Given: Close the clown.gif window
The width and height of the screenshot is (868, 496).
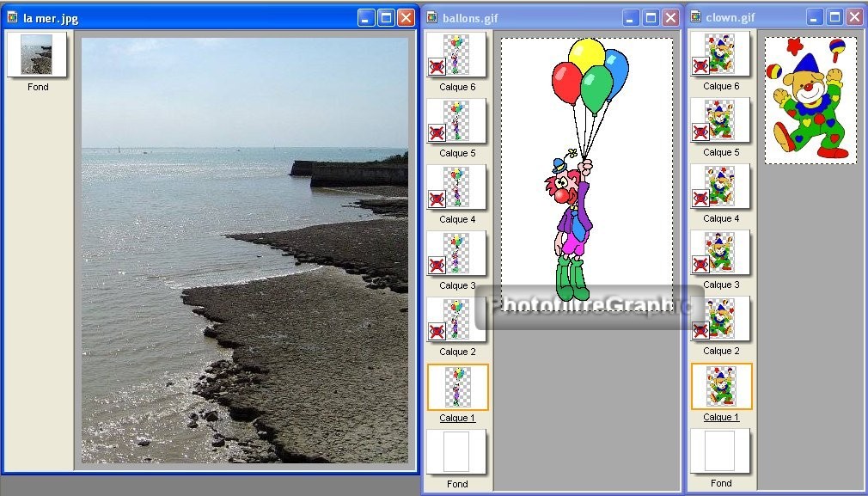Looking at the screenshot, I should [x=854, y=17].
